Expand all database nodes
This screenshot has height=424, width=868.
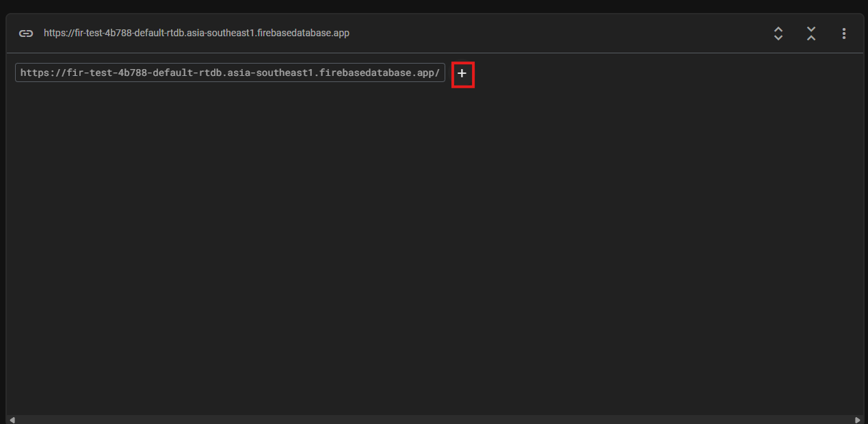coord(778,34)
